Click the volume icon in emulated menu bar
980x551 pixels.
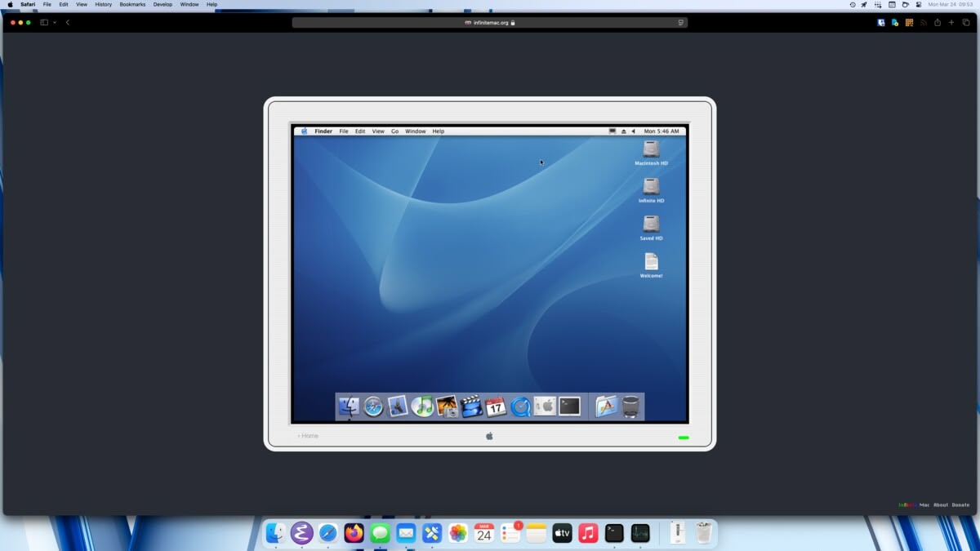click(x=633, y=131)
